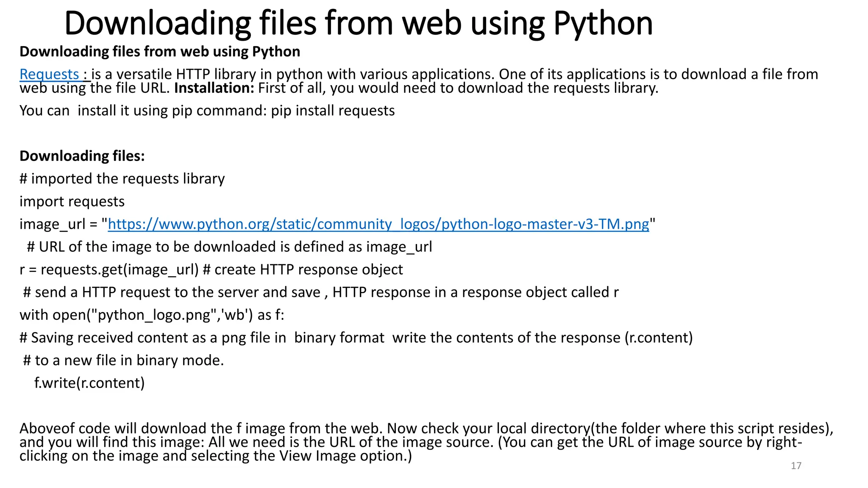Click the 'image_url =' variable text
Image resolution: width=868 pixels, height=488 pixels.
(x=58, y=224)
